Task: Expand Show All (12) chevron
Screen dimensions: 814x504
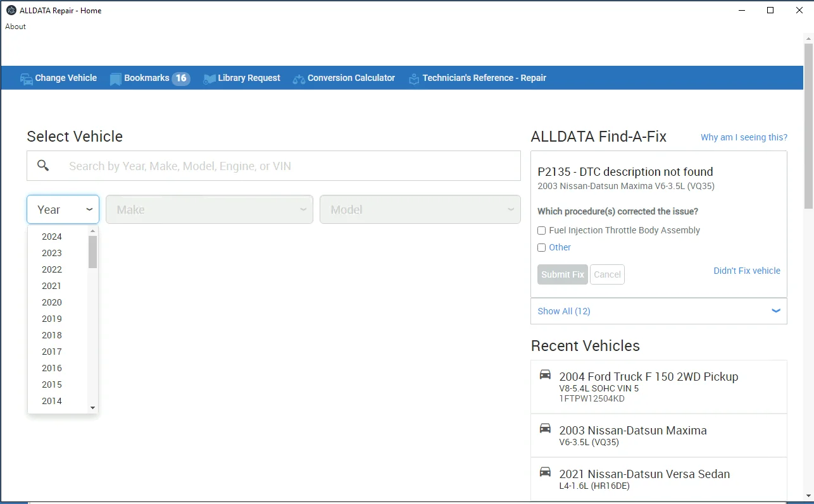Action: click(x=776, y=311)
